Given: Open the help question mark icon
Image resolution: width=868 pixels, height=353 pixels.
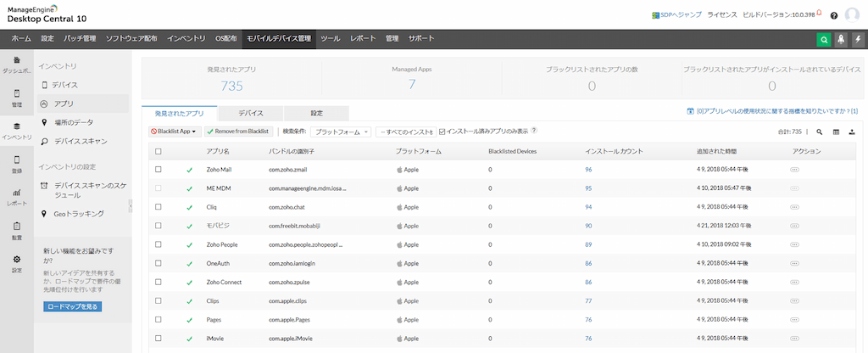Looking at the screenshot, I should pyautogui.click(x=834, y=15).
